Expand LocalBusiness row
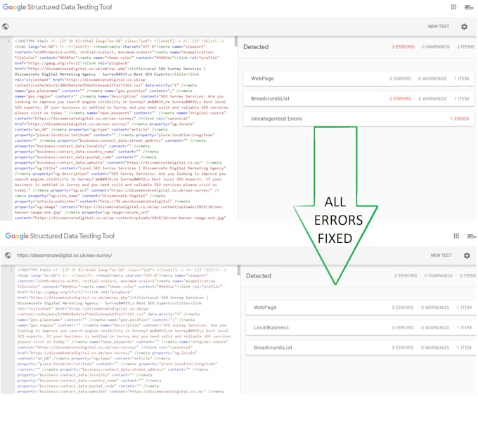The width and height of the screenshot is (478, 448). pyautogui.click(x=361, y=327)
